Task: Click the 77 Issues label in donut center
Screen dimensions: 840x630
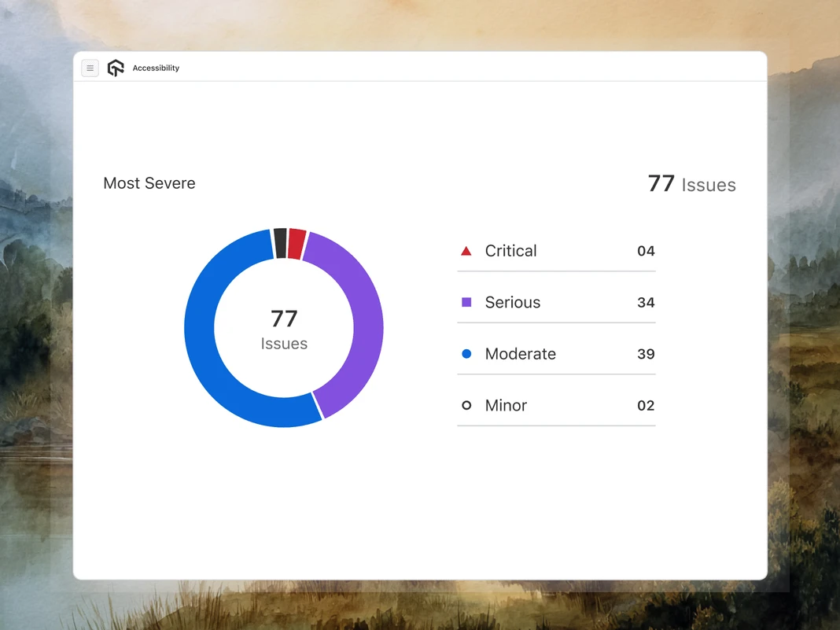Action: pyautogui.click(x=284, y=330)
